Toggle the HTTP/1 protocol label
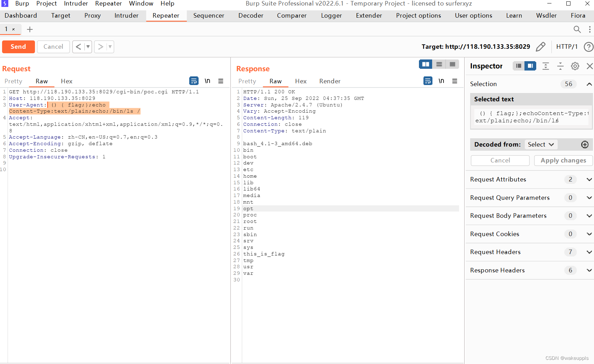The image size is (594, 364). [x=567, y=47]
